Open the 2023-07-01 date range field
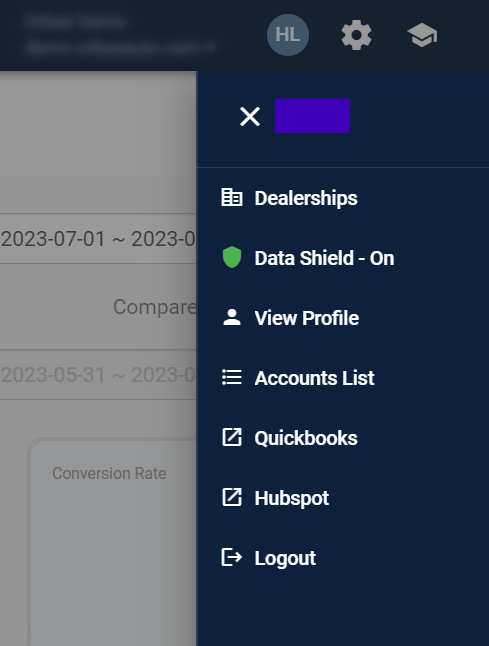This screenshot has width=489, height=646. 98,239
